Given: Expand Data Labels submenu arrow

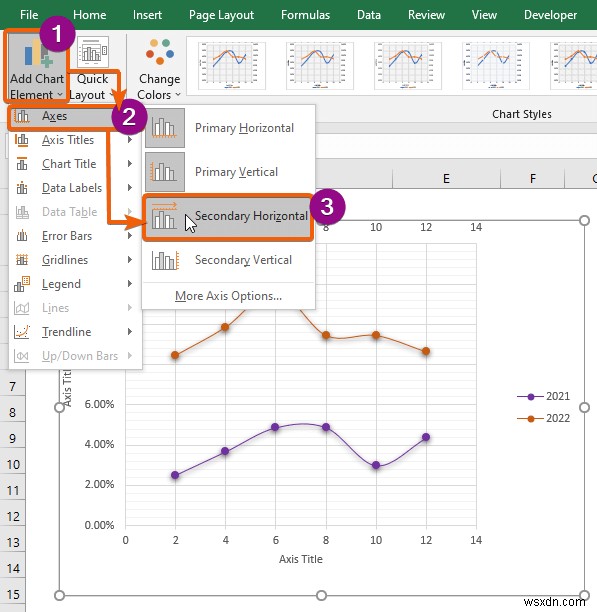Looking at the screenshot, I should point(130,188).
